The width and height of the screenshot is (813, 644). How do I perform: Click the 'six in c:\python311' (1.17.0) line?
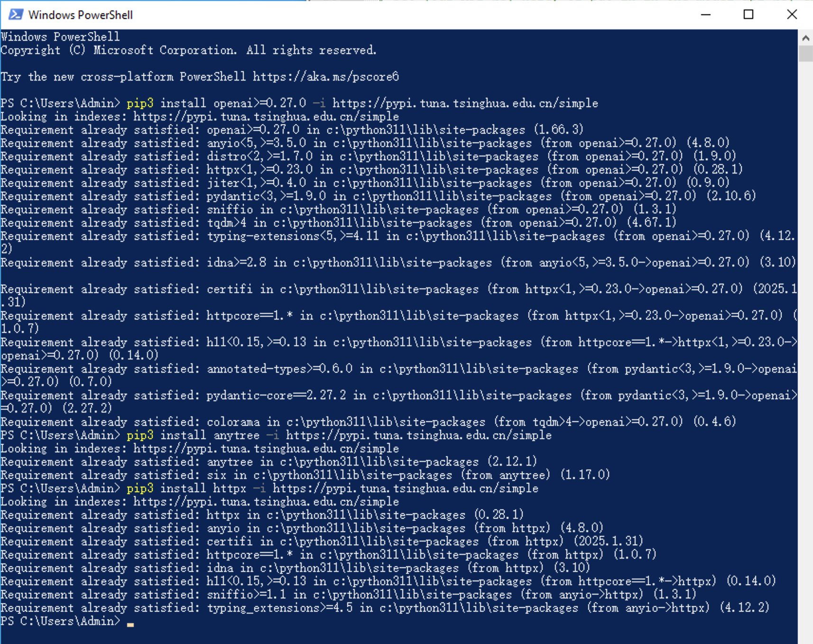pyautogui.click(x=305, y=475)
